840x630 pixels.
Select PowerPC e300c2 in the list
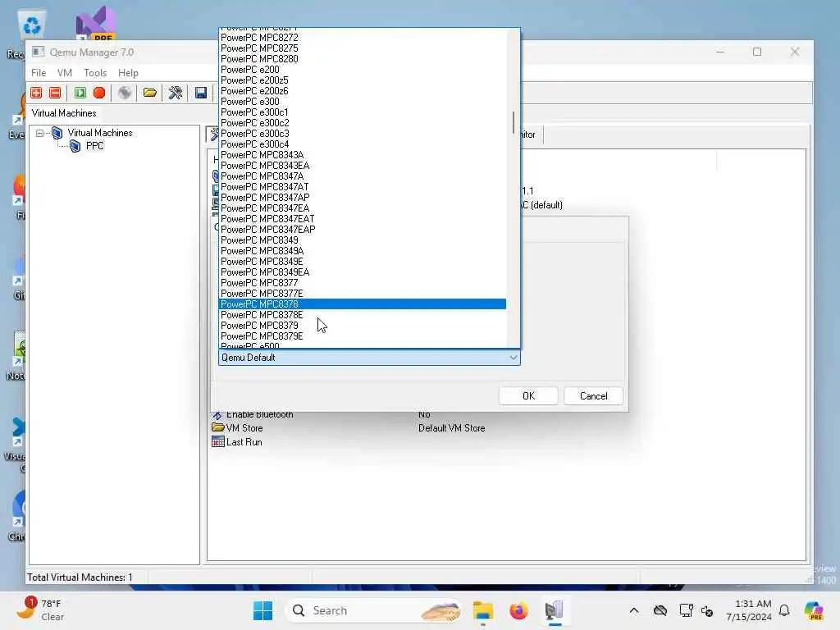coord(363,123)
